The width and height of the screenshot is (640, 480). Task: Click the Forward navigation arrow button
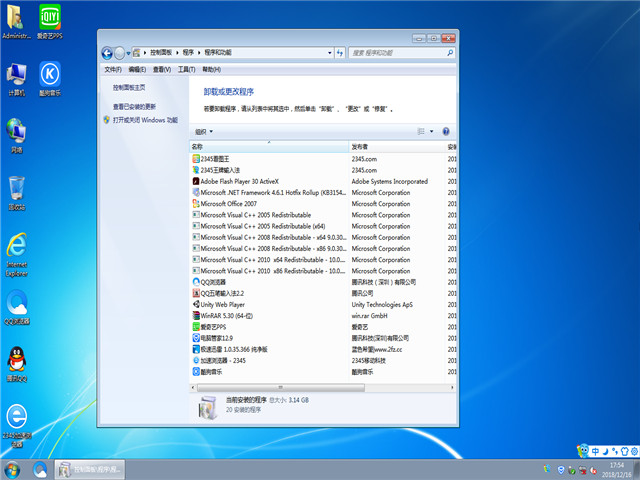(x=120, y=53)
